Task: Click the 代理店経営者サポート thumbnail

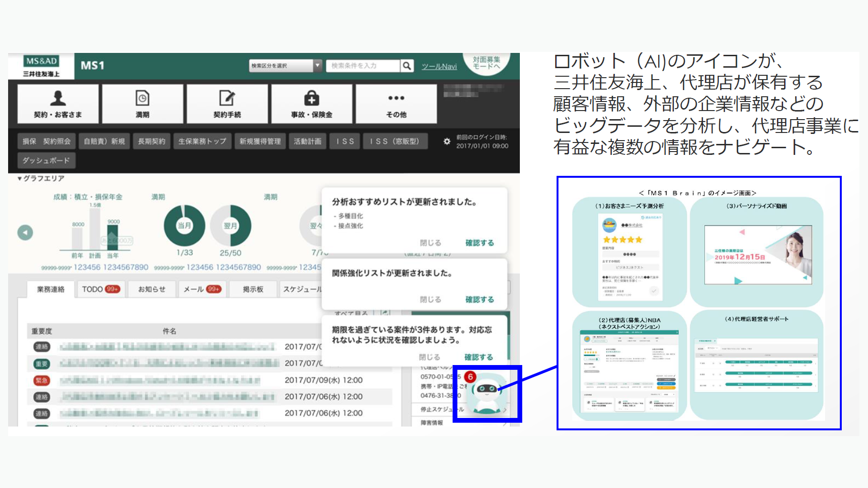Action: (757, 366)
